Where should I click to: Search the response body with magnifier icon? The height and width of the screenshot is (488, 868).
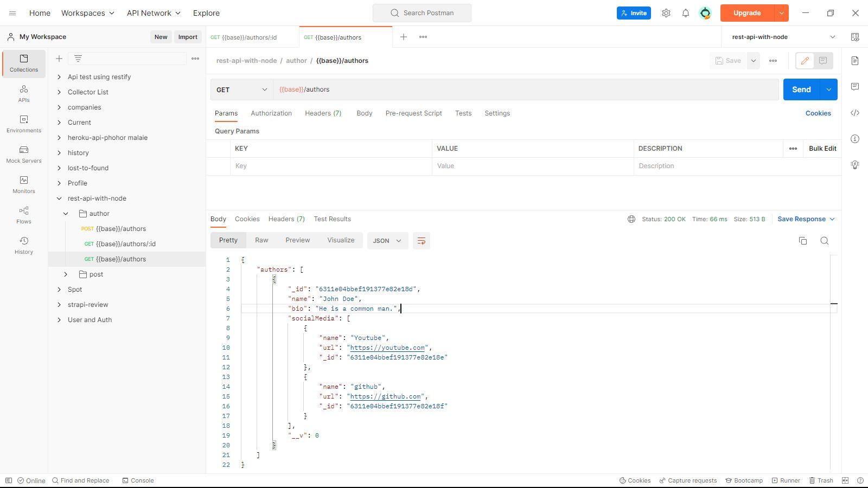[825, 241]
